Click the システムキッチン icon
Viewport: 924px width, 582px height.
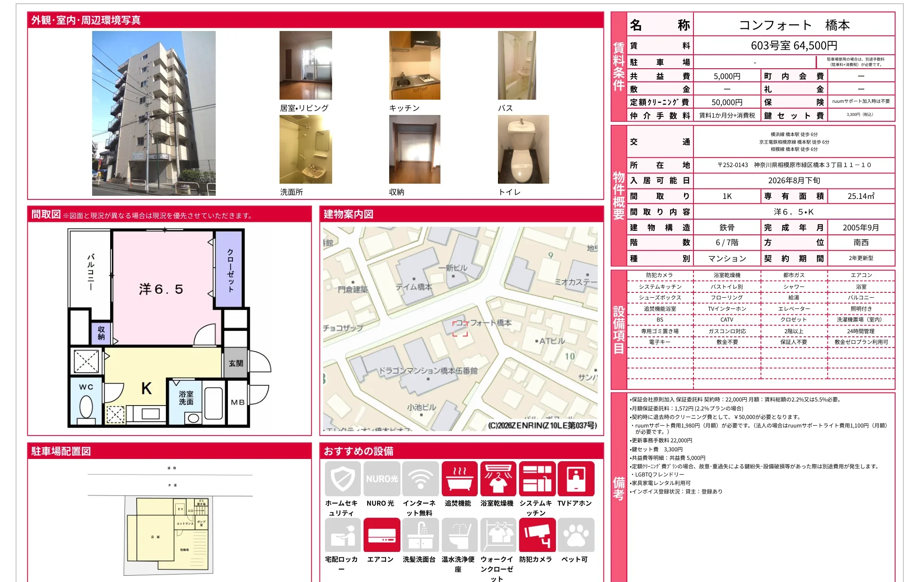tap(537, 479)
